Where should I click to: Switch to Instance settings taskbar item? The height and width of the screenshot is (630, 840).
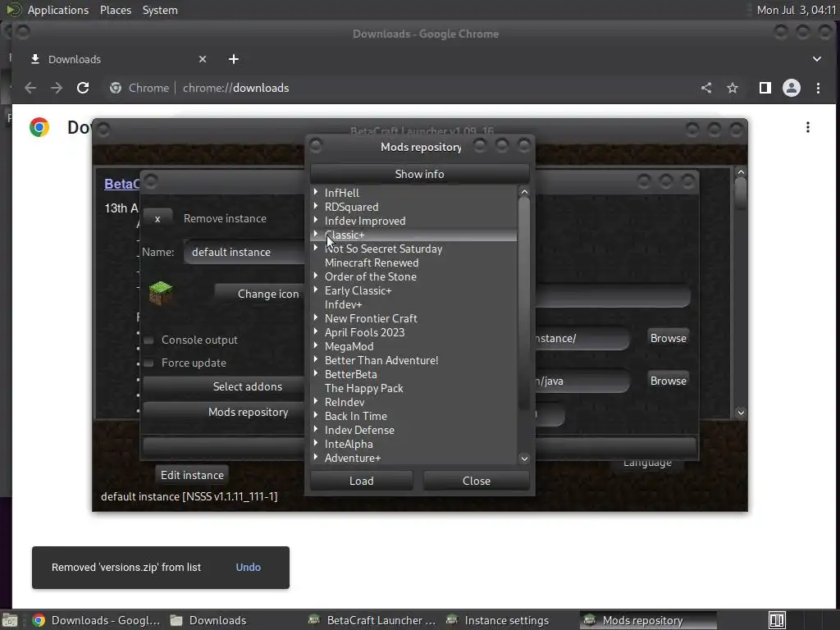point(498,620)
